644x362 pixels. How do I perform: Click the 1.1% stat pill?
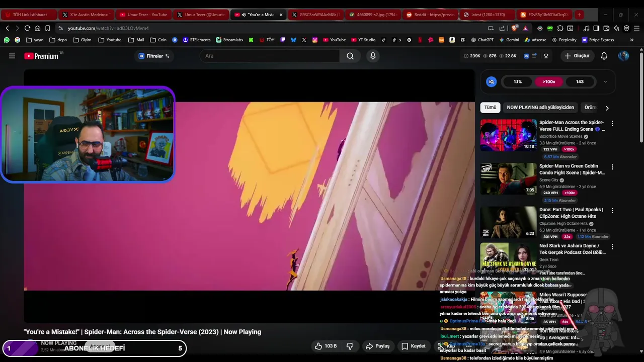pos(518,81)
